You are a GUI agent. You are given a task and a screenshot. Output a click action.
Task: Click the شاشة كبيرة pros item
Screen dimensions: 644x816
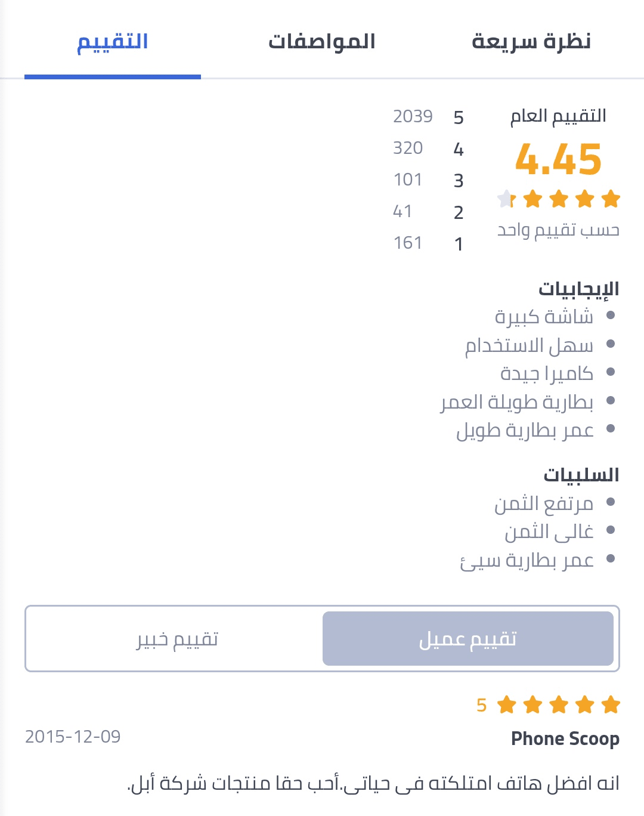pos(544,316)
